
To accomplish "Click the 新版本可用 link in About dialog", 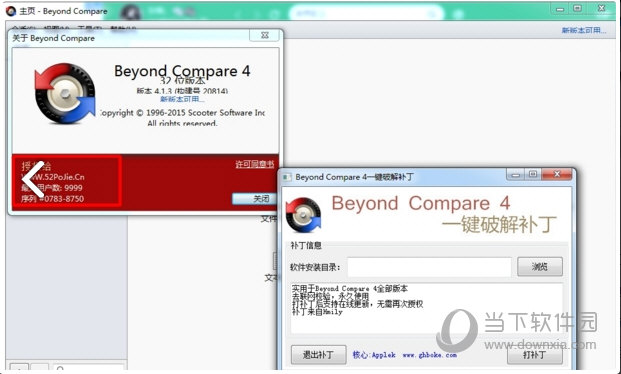I will [x=182, y=99].
